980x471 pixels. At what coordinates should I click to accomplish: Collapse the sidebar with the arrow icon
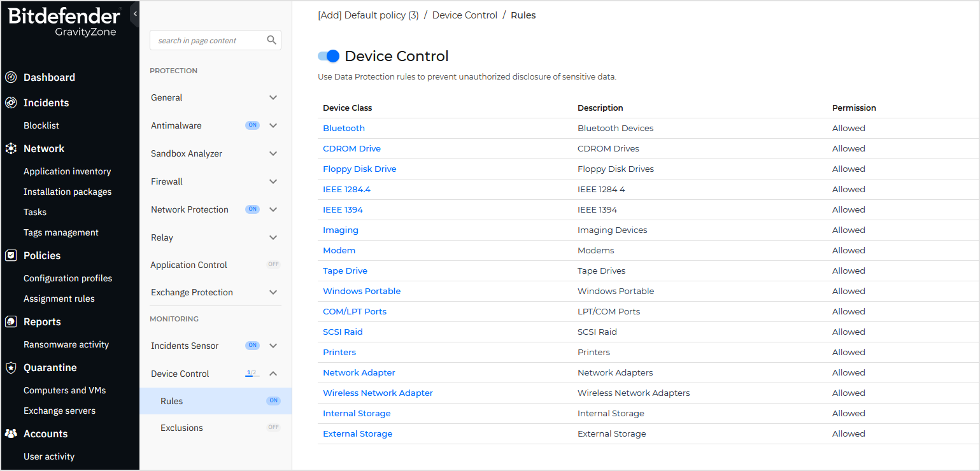click(134, 12)
